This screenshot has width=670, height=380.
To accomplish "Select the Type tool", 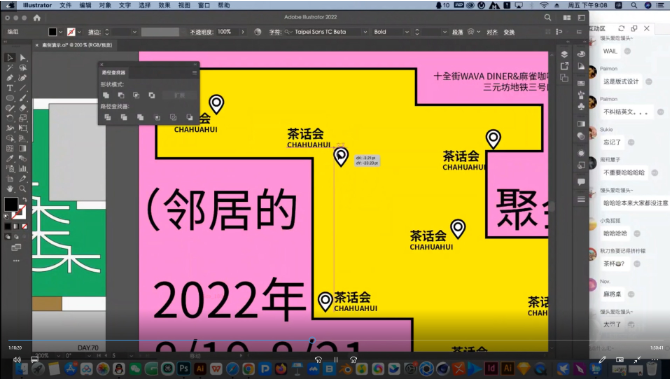I will (10, 88).
